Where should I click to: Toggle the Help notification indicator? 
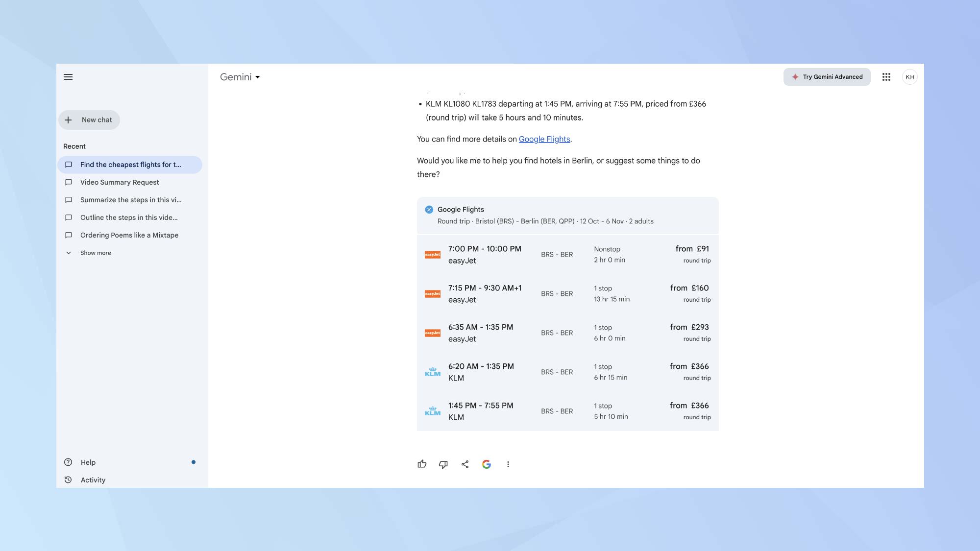point(193,462)
